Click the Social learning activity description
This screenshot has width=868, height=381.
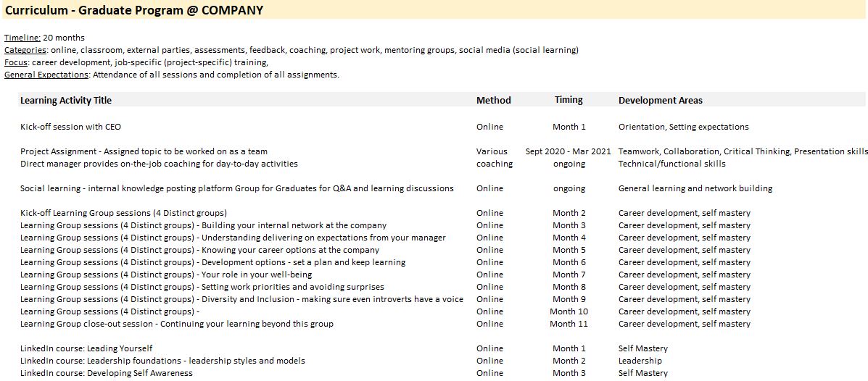tap(236, 188)
